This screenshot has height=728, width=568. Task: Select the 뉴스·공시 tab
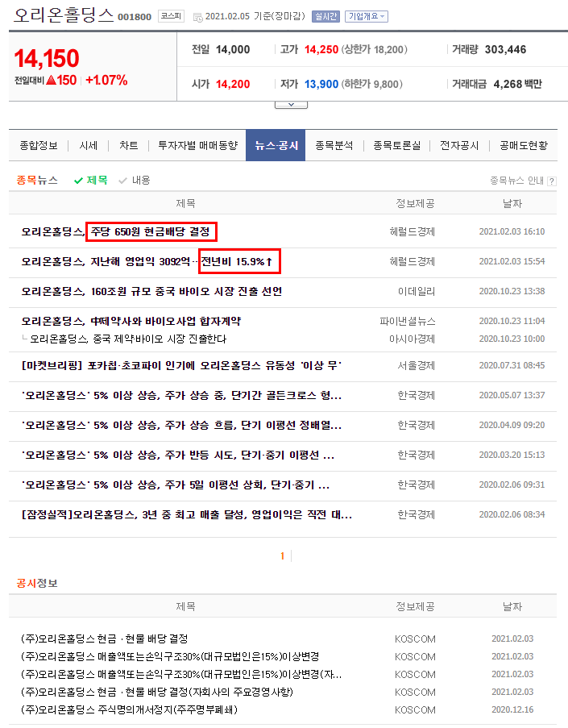pos(276,146)
